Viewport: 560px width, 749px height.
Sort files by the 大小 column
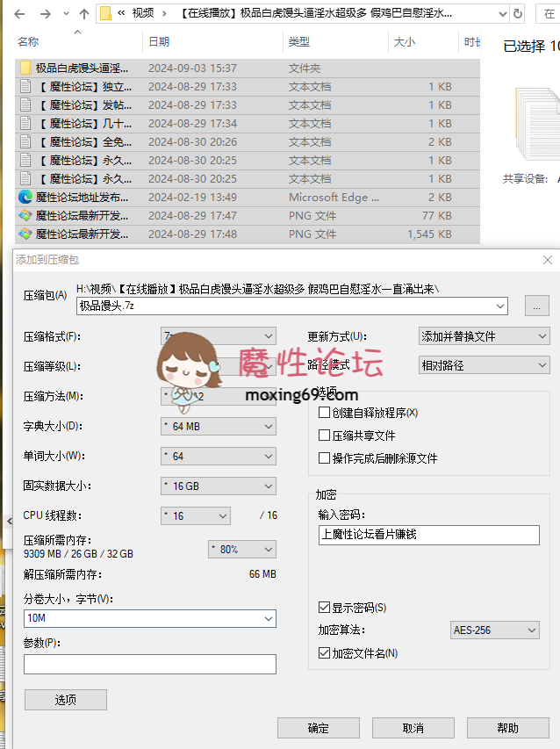(405, 42)
